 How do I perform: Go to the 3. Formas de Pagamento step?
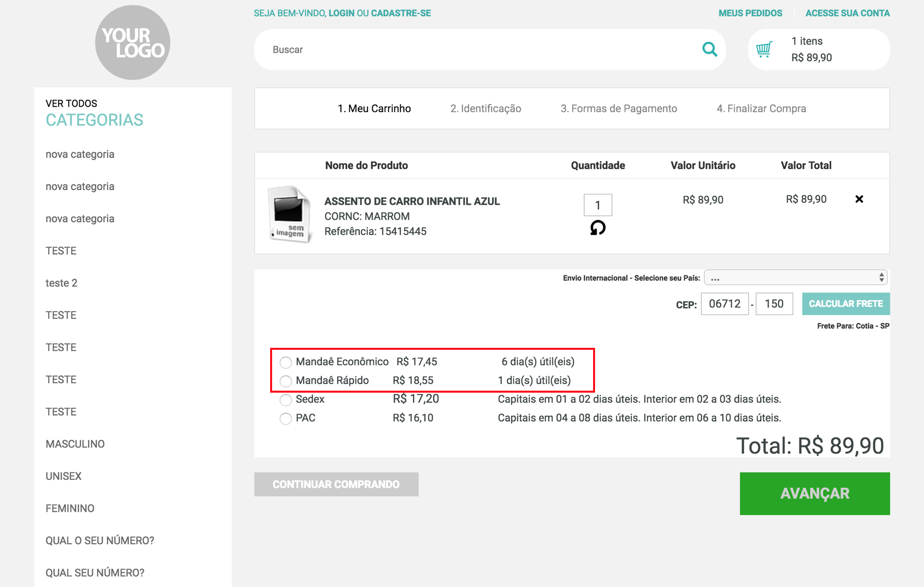[x=618, y=109]
